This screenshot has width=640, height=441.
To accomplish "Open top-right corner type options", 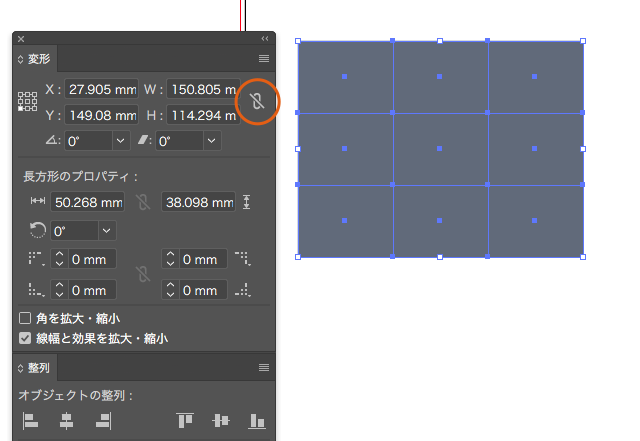I will coord(243,258).
